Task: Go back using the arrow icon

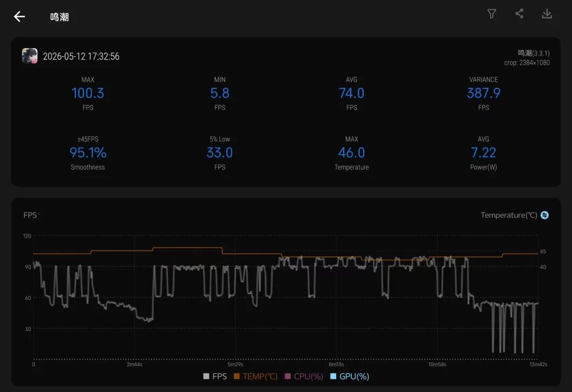Action: pyautogui.click(x=20, y=16)
